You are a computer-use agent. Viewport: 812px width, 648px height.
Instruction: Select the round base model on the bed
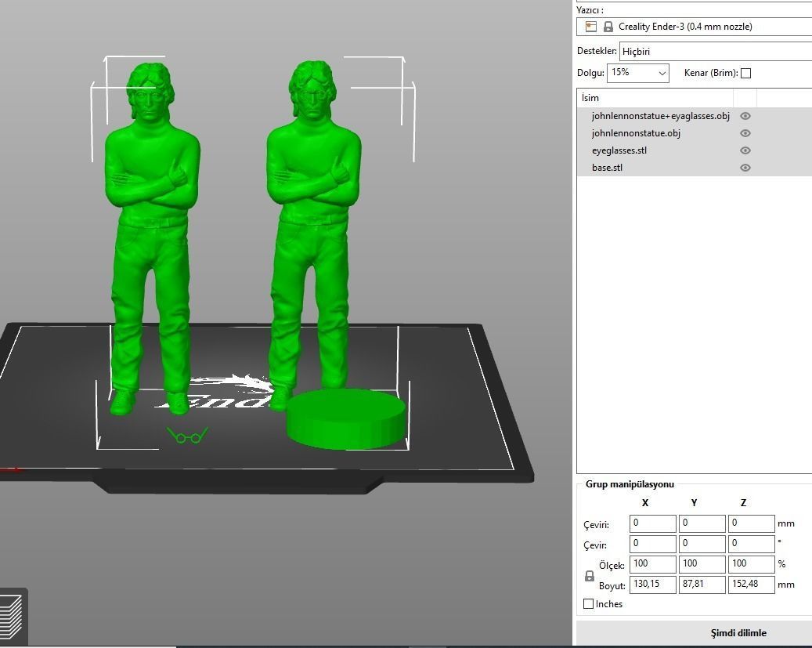click(346, 419)
